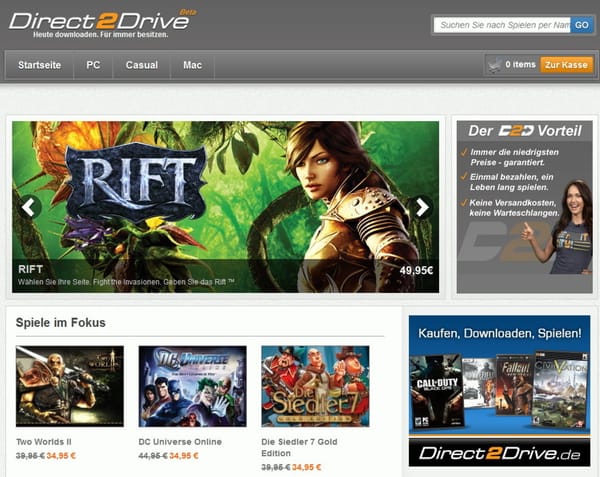This screenshot has height=477, width=600.
Task: Click the GO search button
Action: tap(581, 25)
